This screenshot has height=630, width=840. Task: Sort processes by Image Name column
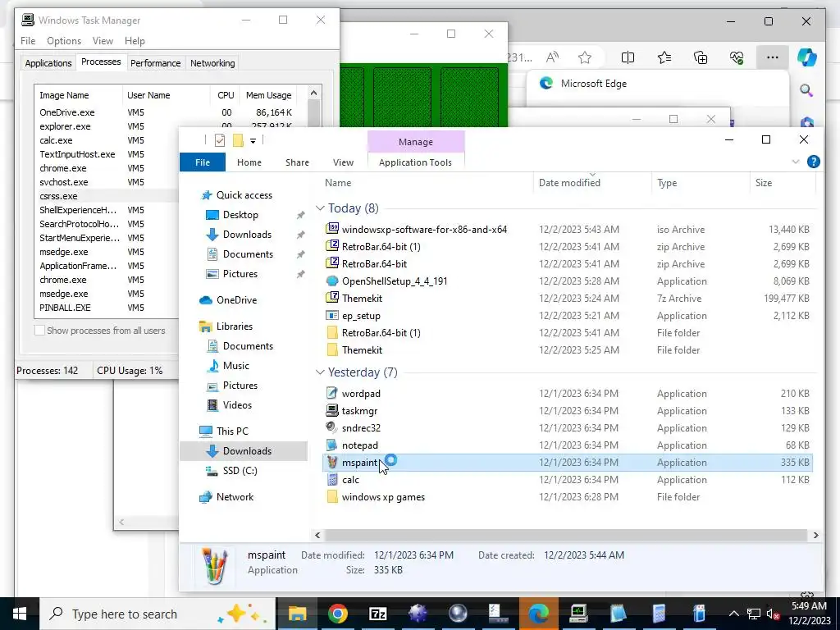coord(78,95)
